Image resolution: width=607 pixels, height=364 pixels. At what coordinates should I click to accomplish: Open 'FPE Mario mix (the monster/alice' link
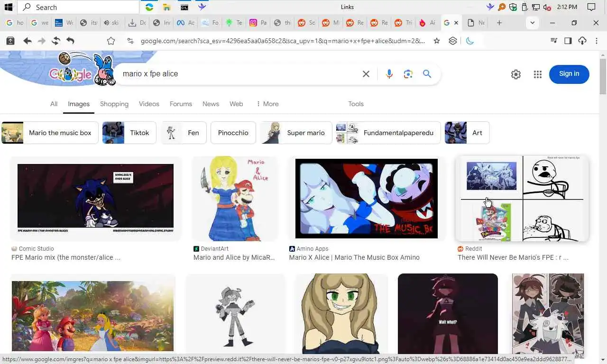tap(66, 257)
